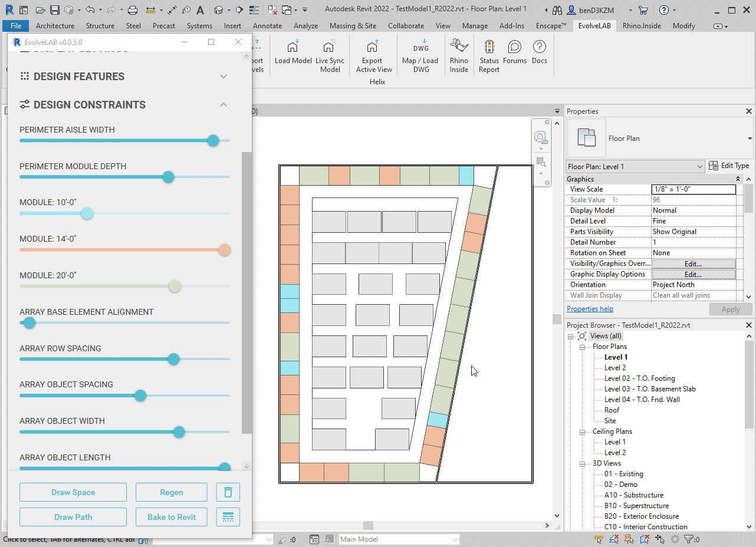Screen dimensions: 756x547
Task: Toggle Select Links icon in status bar
Action: coord(599,539)
